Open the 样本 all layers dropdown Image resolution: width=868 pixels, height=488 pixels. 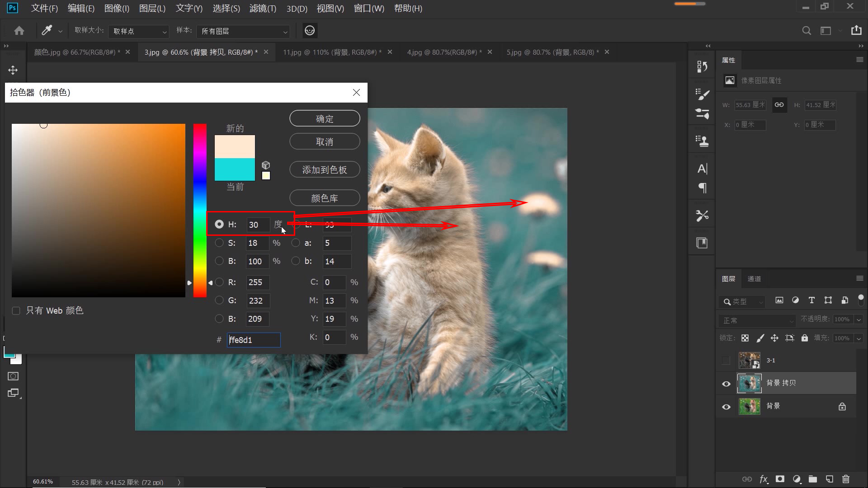coord(243,31)
